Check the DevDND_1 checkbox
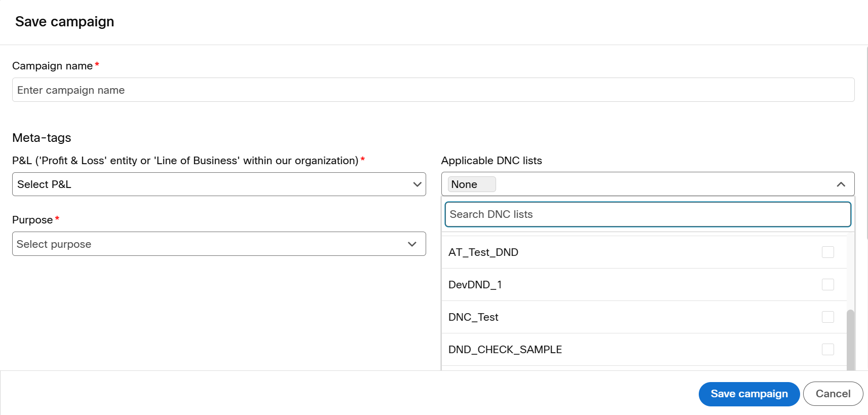 click(828, 284)
